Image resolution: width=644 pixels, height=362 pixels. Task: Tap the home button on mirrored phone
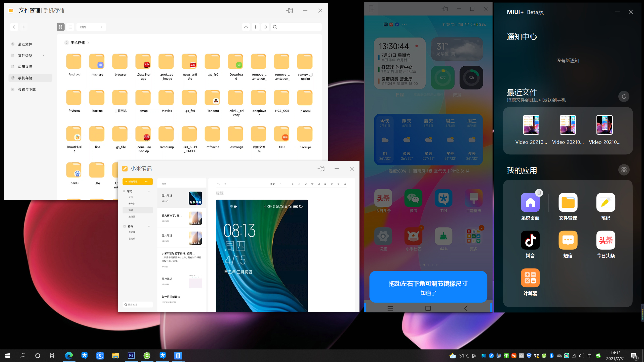point(428,308)
